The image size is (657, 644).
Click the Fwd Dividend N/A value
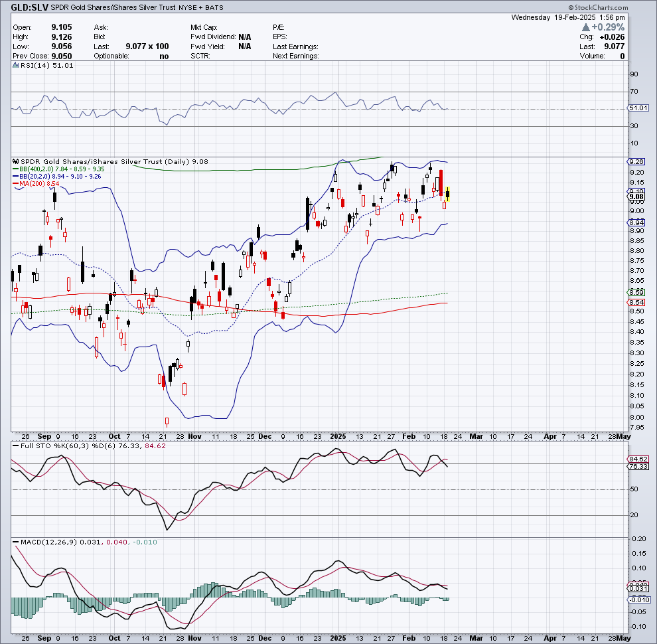245,37
